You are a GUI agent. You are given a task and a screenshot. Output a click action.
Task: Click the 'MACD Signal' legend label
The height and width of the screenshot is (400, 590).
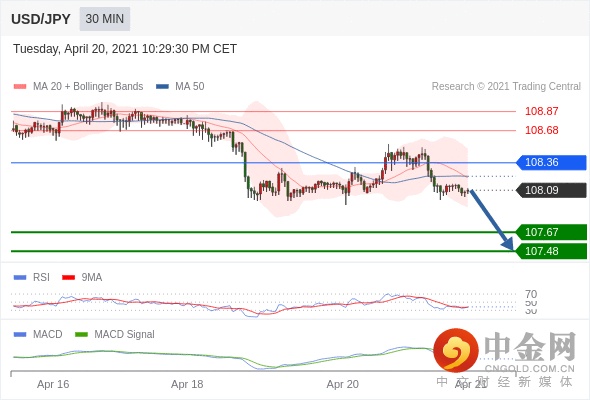click(125, 335)
